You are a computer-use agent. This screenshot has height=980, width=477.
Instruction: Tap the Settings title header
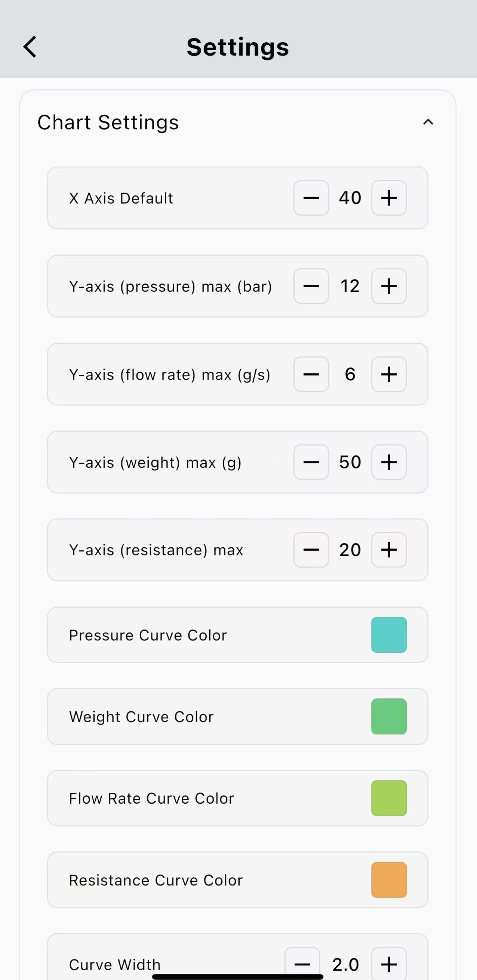pyautogui.click(x=237, y=46)
